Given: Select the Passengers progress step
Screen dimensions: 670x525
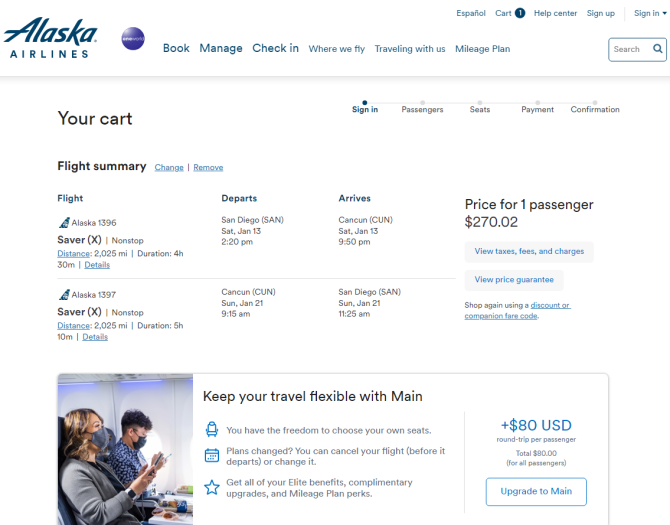Looking at the screenshot, I should (x=422, y=107).
